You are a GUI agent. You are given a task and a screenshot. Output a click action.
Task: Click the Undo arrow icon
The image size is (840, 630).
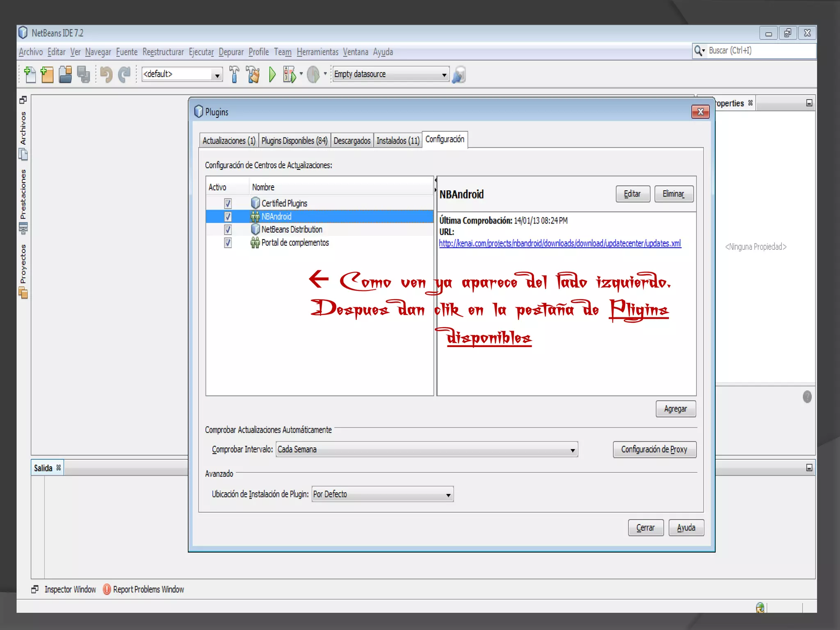[106, 75]
